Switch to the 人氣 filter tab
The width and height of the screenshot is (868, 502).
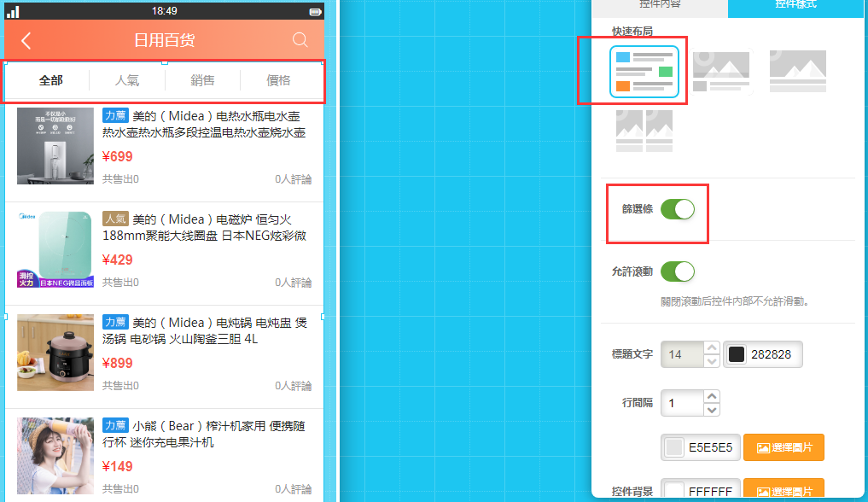127,81
